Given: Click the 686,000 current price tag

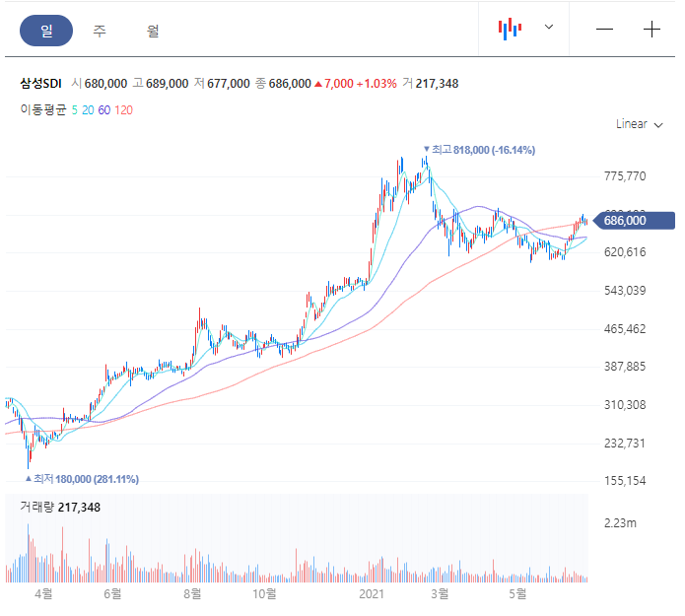Looking at the screenshot, I should [634, 220].
